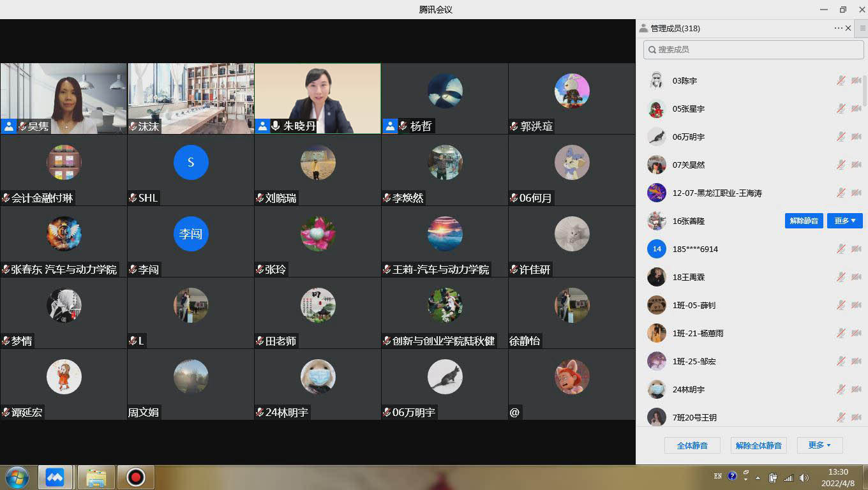Show hidden system tray icons arrow
The height and width of the screenshot is (490, 868).
pyautogui.click(x=758, y=477)
